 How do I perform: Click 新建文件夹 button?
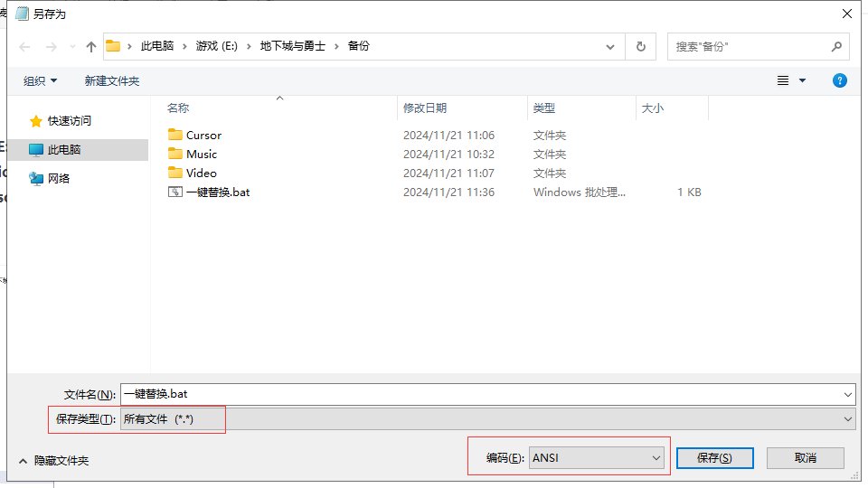pos(112,80)
